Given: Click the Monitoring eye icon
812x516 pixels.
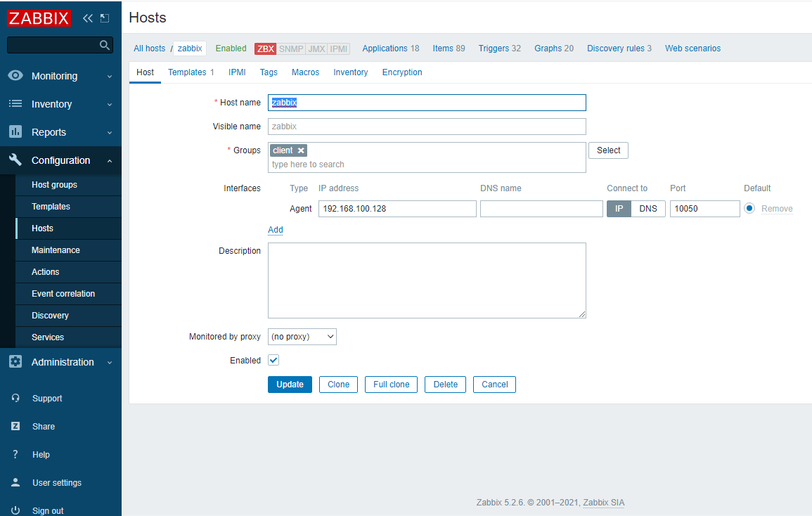Looking at the screenshot, I should (15, 76).
